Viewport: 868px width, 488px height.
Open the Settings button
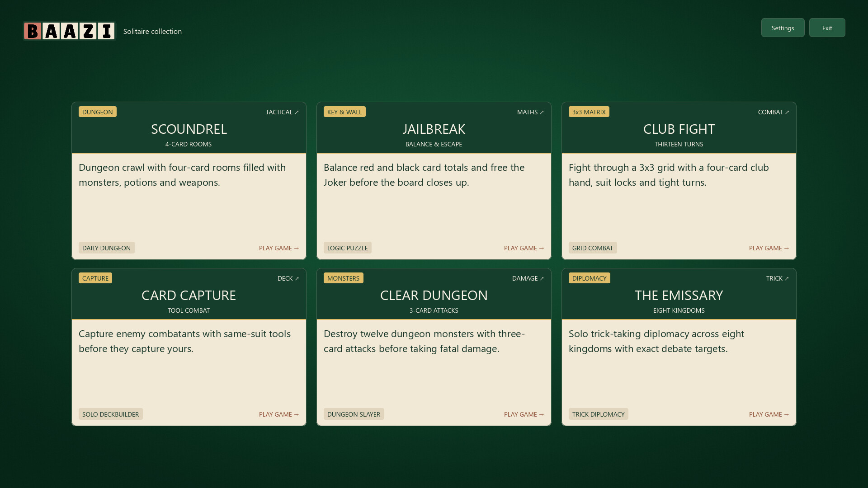783,28
